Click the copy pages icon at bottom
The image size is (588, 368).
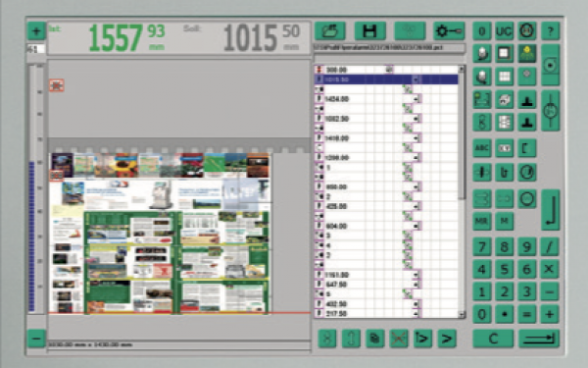pos(374,339)
